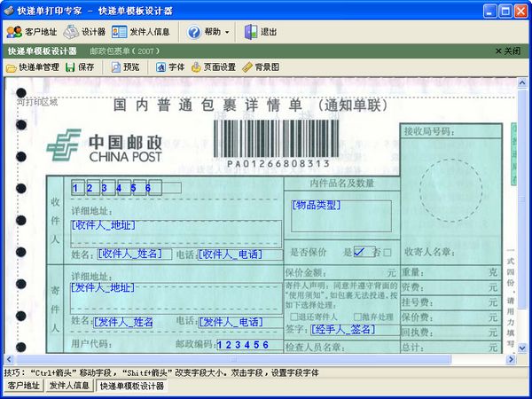Close the designer panel with 关闭
Screen dimensions: 532x399
tap(508, 51)
